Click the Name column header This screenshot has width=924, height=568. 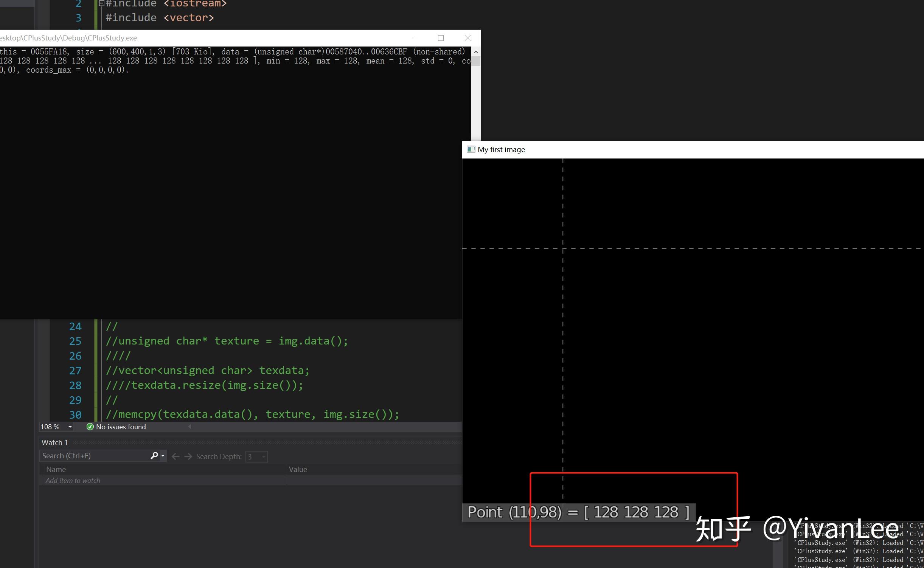click(56, 469)
